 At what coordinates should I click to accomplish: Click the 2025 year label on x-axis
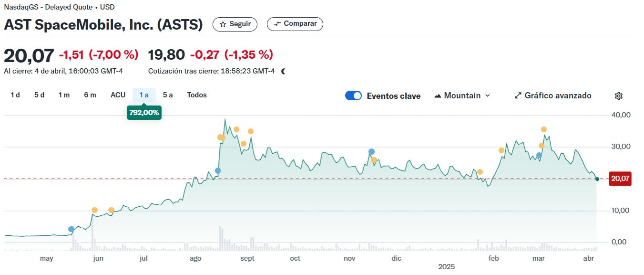(447, 267)
